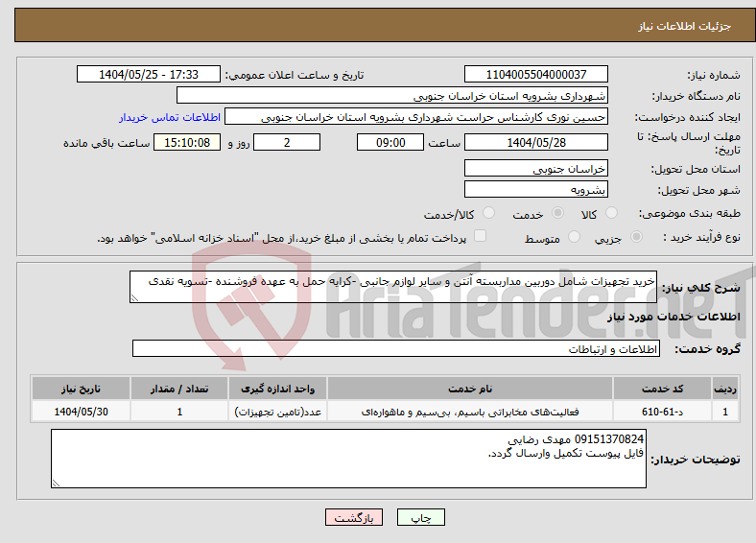Click the remaining time field 15:10:08

click(x=187, y=142)
